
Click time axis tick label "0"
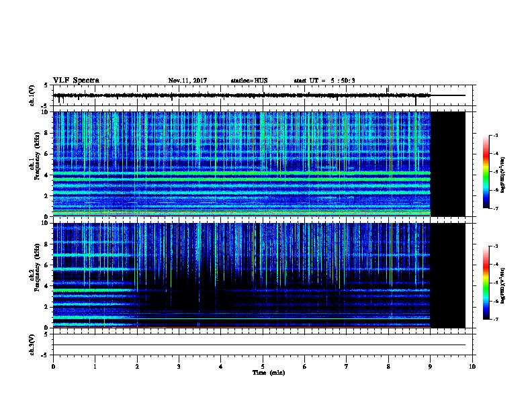pyautogui.click(x=53, y=366)
